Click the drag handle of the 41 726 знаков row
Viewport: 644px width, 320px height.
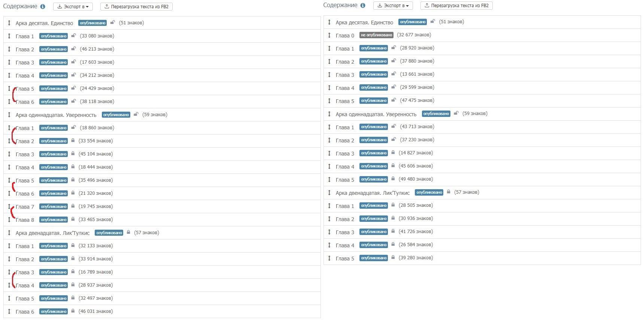click(329, 232)
